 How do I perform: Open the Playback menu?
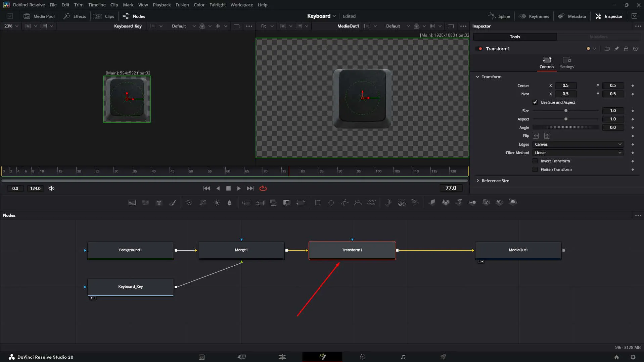(x=162, y=5)
